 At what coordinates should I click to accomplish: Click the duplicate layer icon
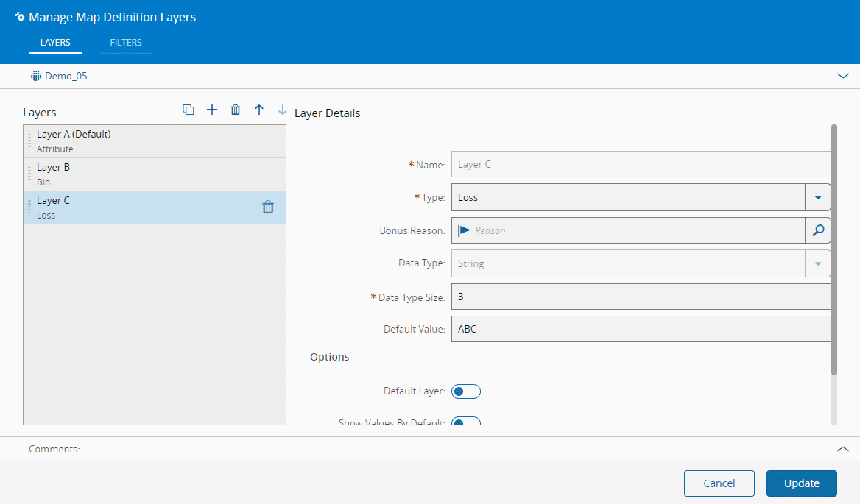[188, 110]
